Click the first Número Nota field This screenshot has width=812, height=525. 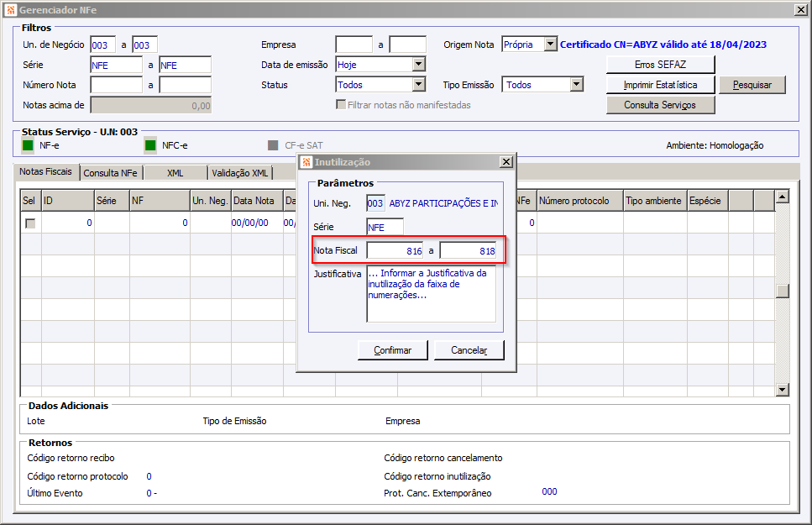coord(117,85)
